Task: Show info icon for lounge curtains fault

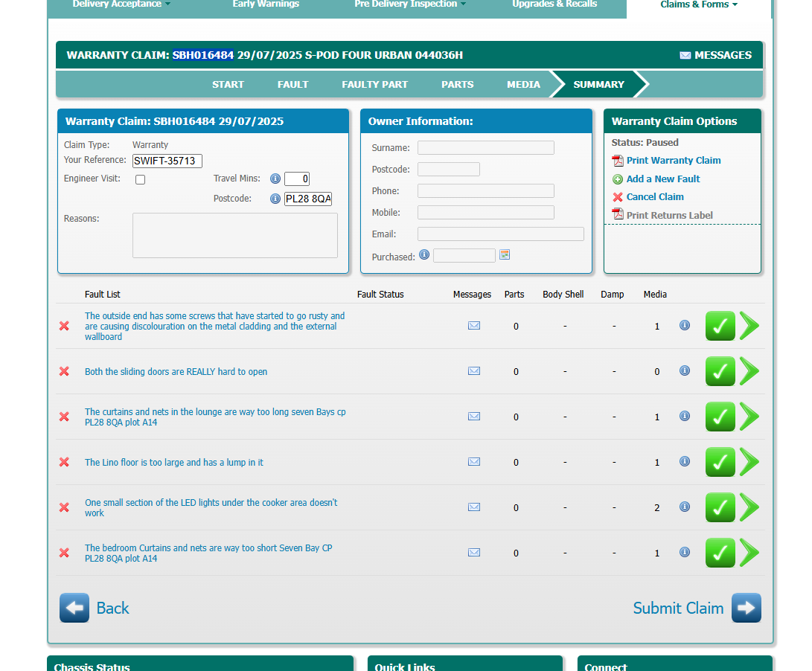Action: click(x=685, y=416)
